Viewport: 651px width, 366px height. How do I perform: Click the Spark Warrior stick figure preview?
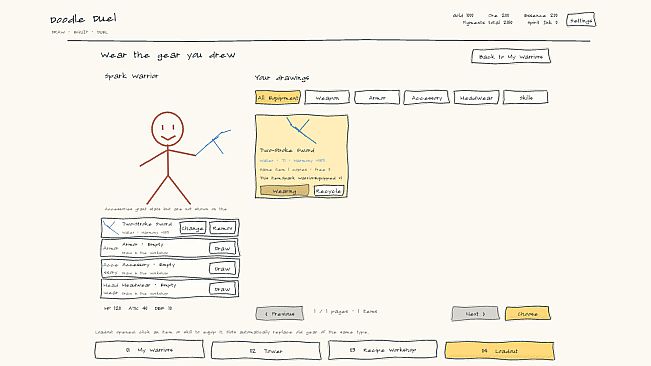click(168, 158)
